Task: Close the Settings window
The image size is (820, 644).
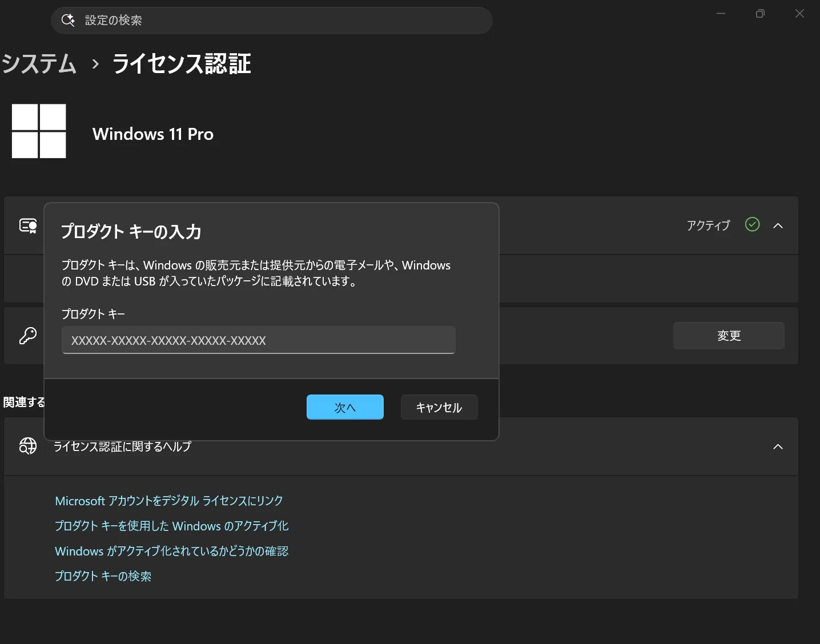Action: coord(799,14)
